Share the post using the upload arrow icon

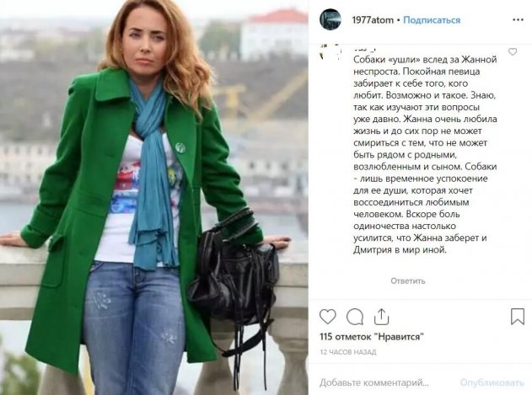click(381, 317)
